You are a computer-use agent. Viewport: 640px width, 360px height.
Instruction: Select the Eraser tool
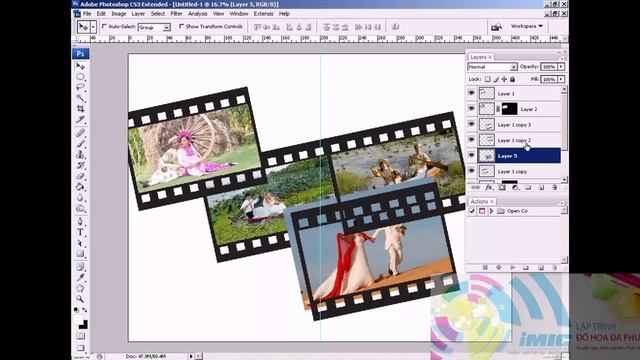(80, 176)
